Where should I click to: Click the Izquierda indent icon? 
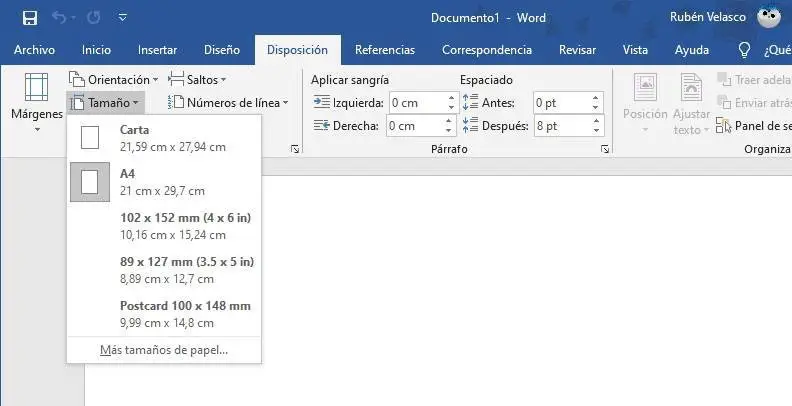tap(321, 102)
